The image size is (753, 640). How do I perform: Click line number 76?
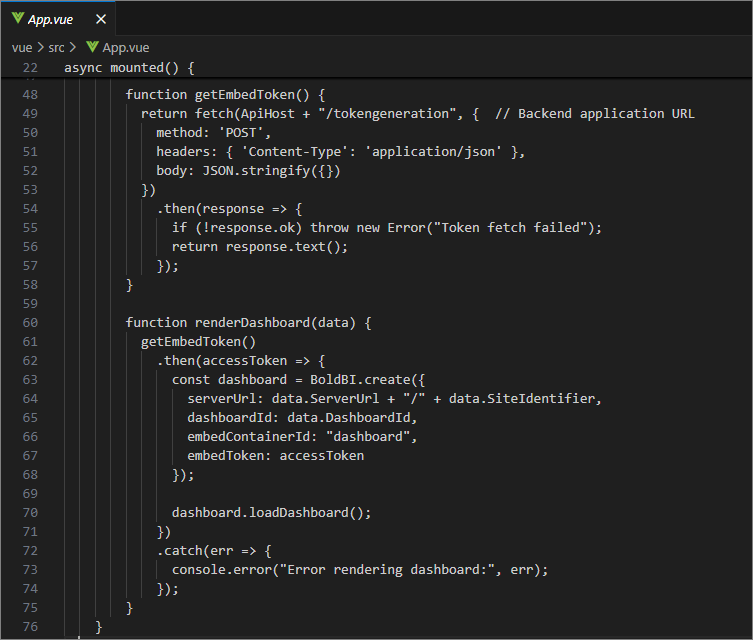(x=30, y=627)
